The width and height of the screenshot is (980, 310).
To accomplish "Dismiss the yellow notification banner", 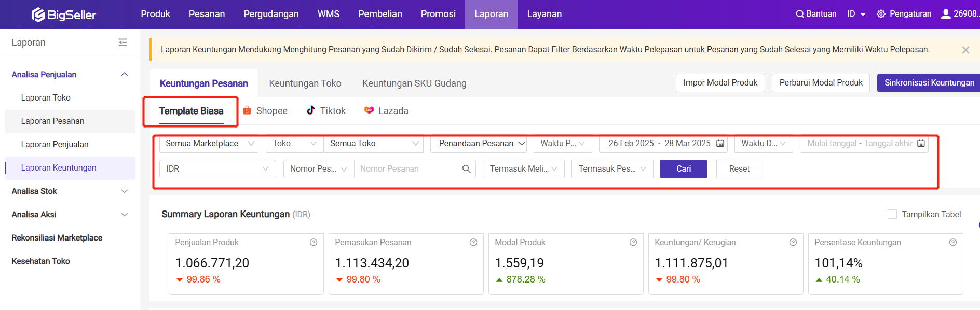I will click(x=965, y=50).
